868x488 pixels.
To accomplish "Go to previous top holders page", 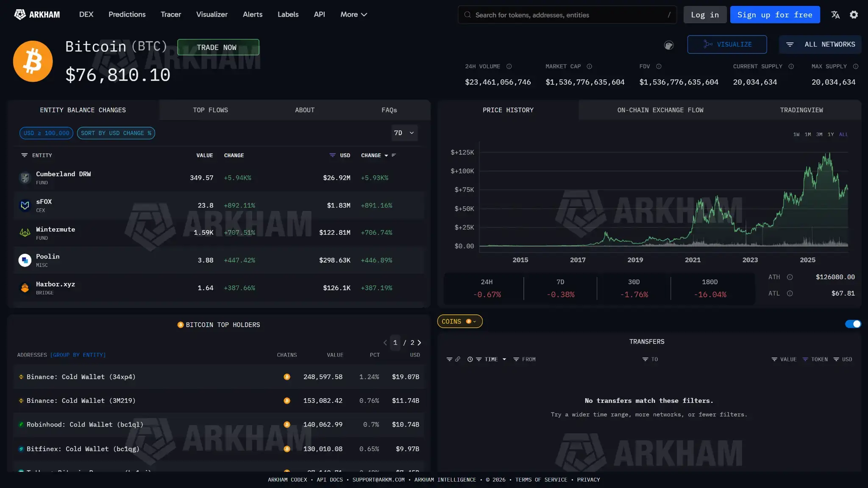I will (385, 343).
